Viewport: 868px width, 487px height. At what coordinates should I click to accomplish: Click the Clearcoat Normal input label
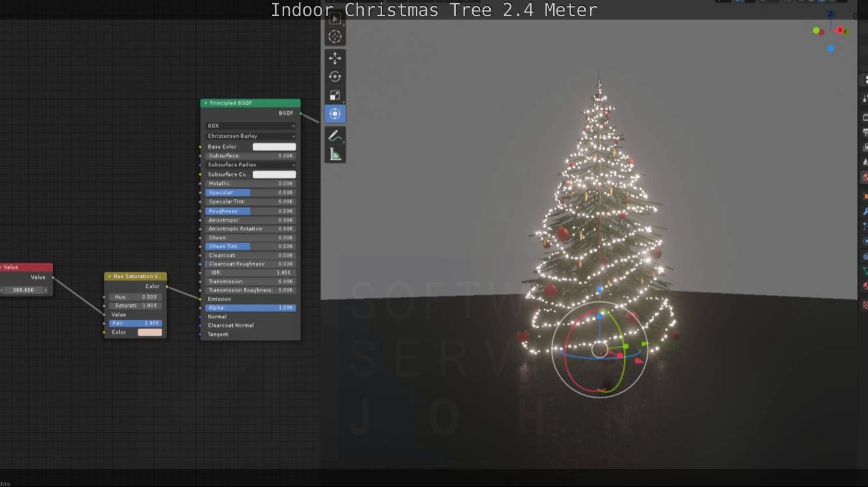pyautogui.click(x=231, y=325)
